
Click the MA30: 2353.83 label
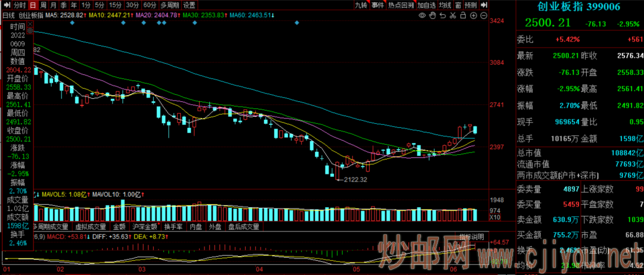coord(205,15)
